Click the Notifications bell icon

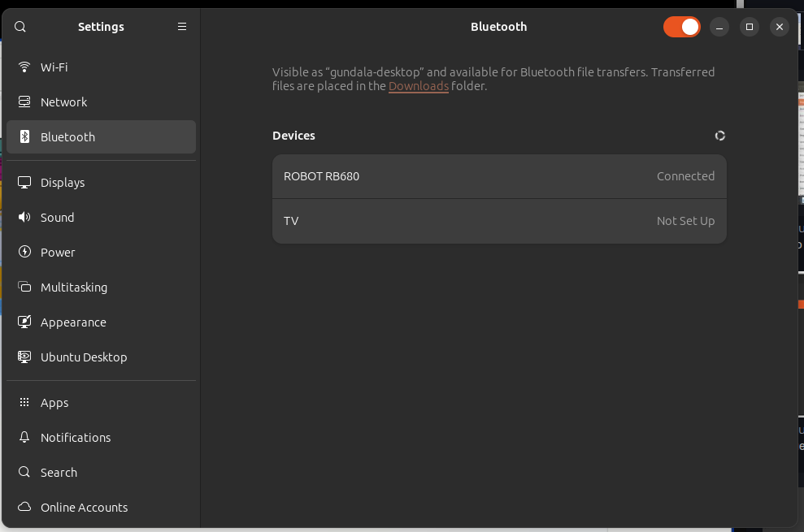click(24, 437)
